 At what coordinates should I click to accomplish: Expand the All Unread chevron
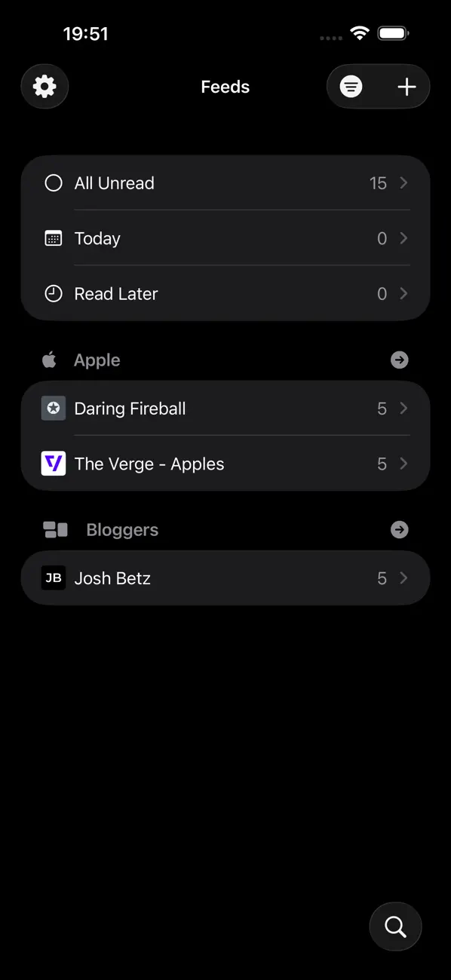(x=403, y=182)
